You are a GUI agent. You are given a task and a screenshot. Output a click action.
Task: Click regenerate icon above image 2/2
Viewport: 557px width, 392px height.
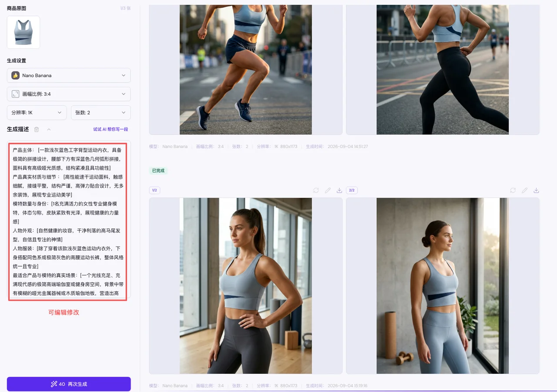coord(513,191)
